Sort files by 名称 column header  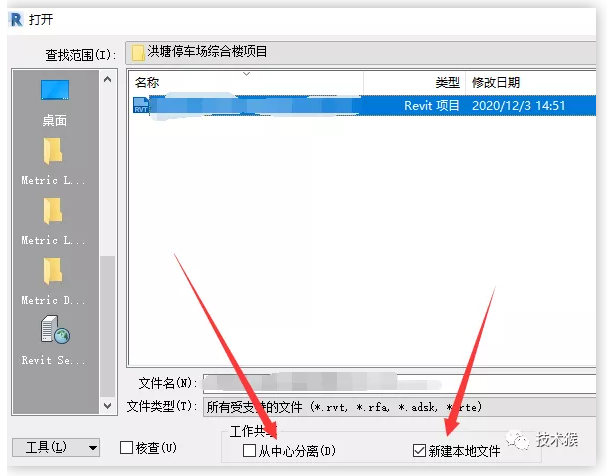246,82
